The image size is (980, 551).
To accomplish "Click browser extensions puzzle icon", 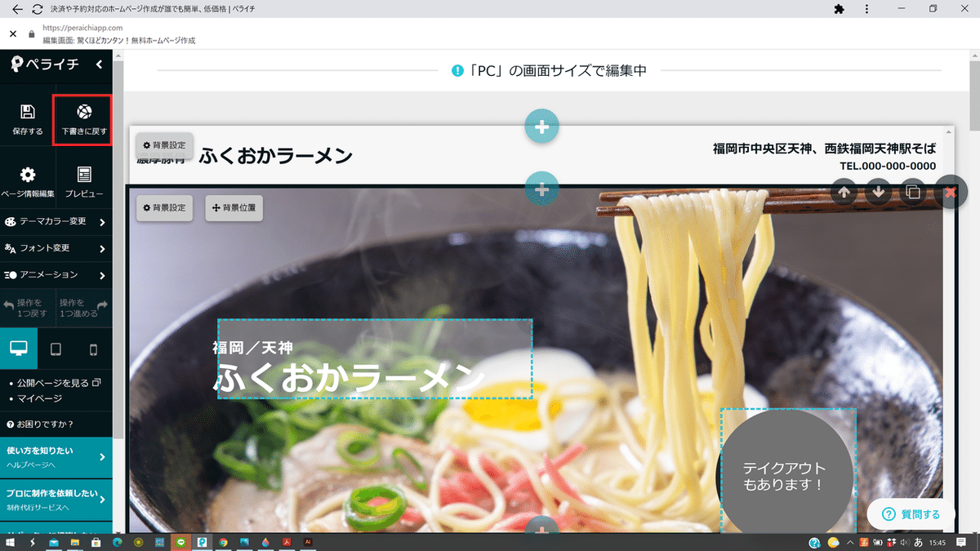I will coord(839,9).
